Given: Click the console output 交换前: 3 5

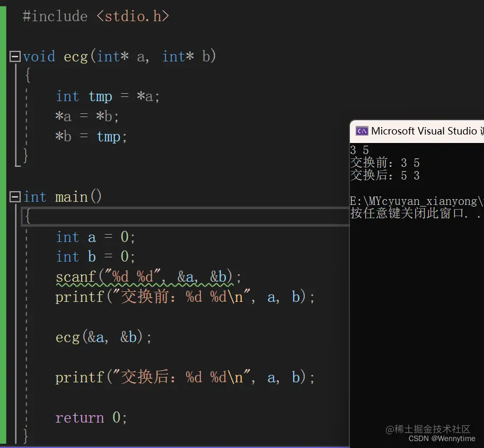Looking at the screenshot, I should [x=385, y=163].
